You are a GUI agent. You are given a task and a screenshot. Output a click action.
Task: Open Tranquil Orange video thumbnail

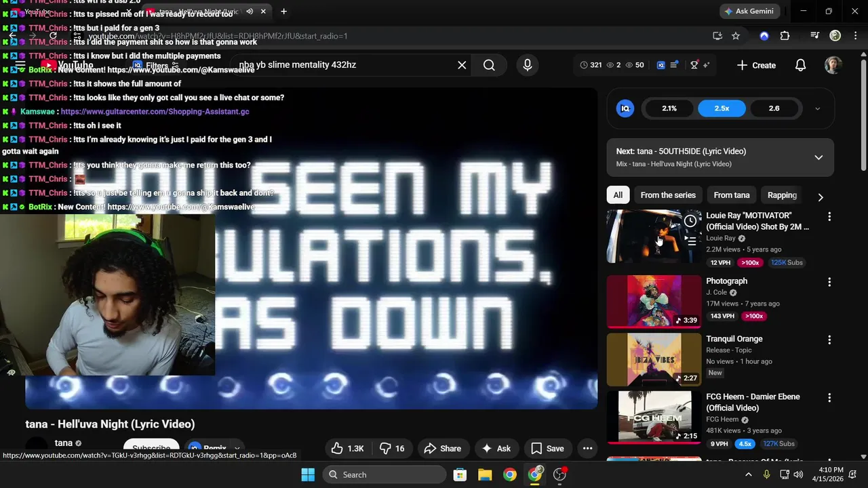tap(654, 359)
